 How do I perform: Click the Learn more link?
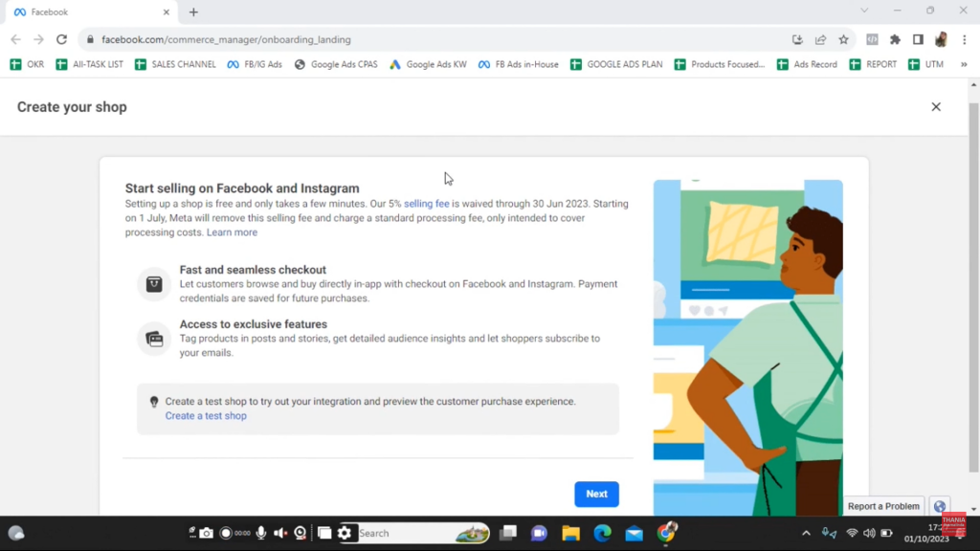232,232
